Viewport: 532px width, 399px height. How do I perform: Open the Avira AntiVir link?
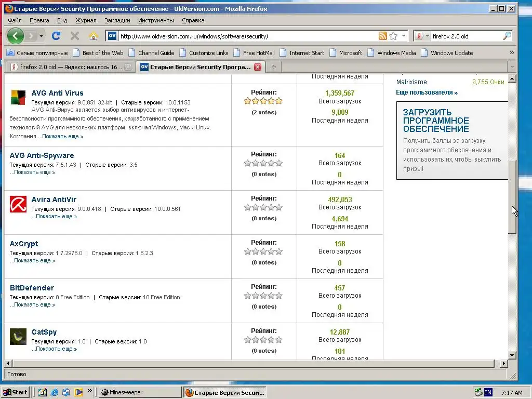click(54, 199)
